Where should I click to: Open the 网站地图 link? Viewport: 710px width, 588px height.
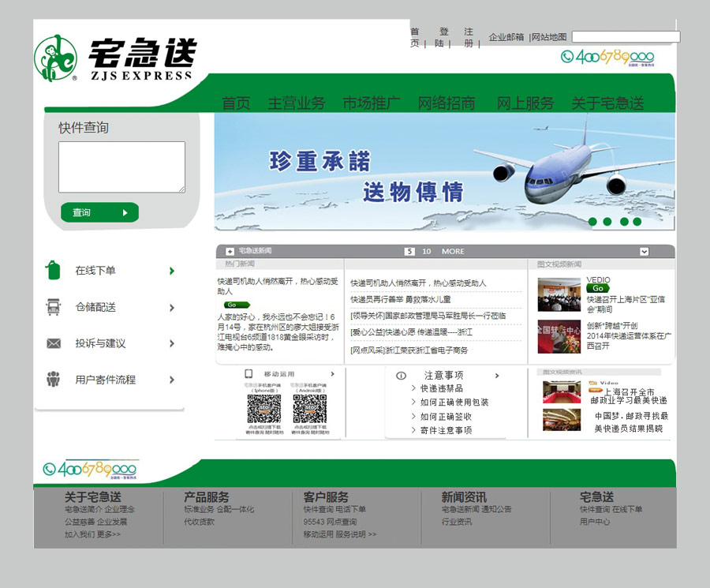pos(549,37)
